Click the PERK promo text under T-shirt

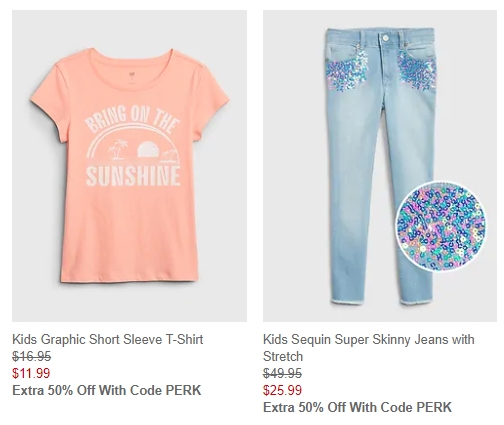click(x=107, y=390)
